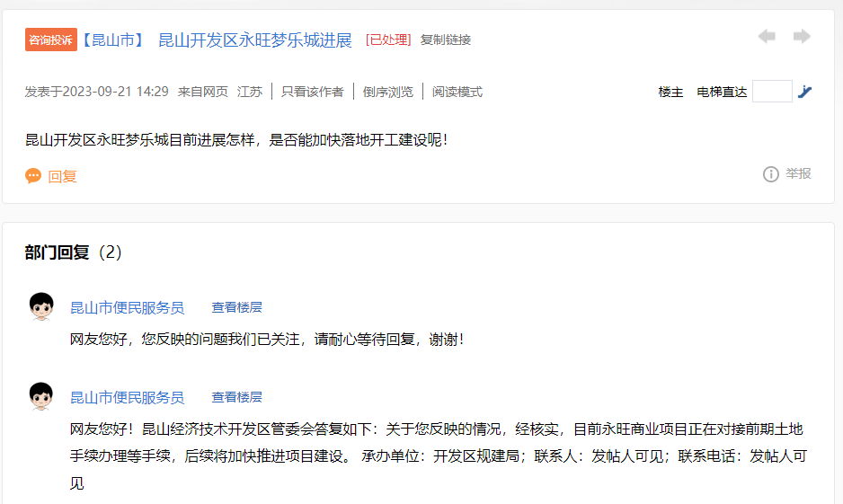Filter with 只看该作者
The width and height of the screenshot is (843, 504).
[312, 92]
